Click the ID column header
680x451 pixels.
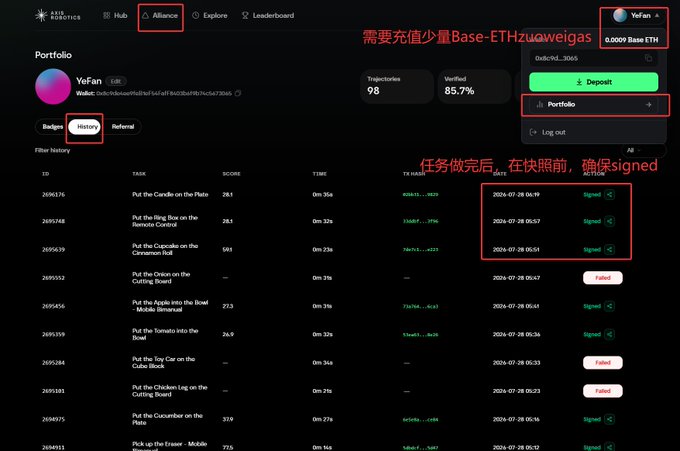coord(46,174)
